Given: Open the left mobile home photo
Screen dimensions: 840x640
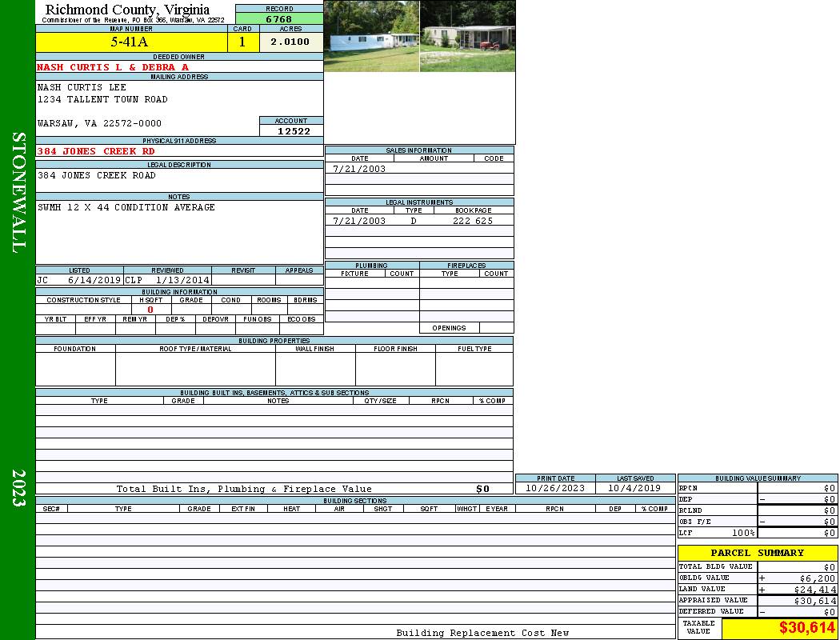Looking at the screenshot, I should pos(371,36).
